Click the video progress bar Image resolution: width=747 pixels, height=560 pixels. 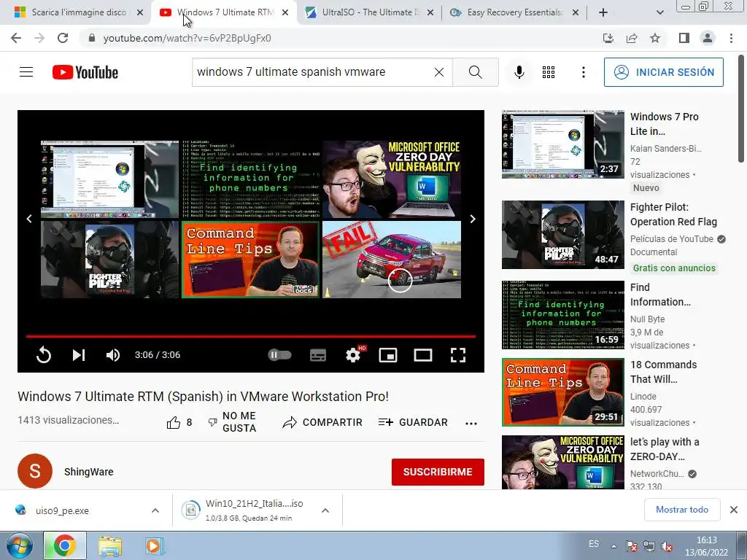[x=251, y=336]
